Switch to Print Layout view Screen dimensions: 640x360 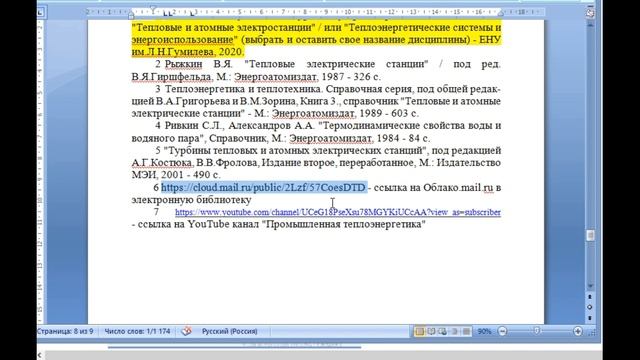pyautogui.click(x=420, y=331)
